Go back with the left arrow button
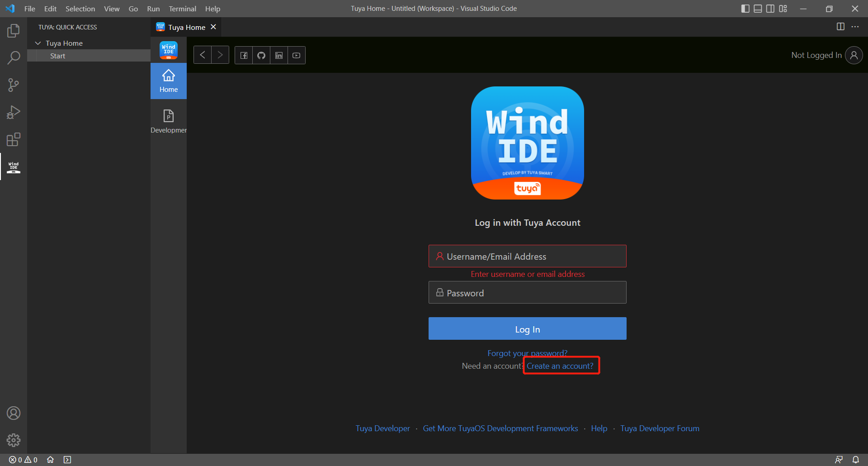This screenshot has height=466, width=868. pos(203,55)
